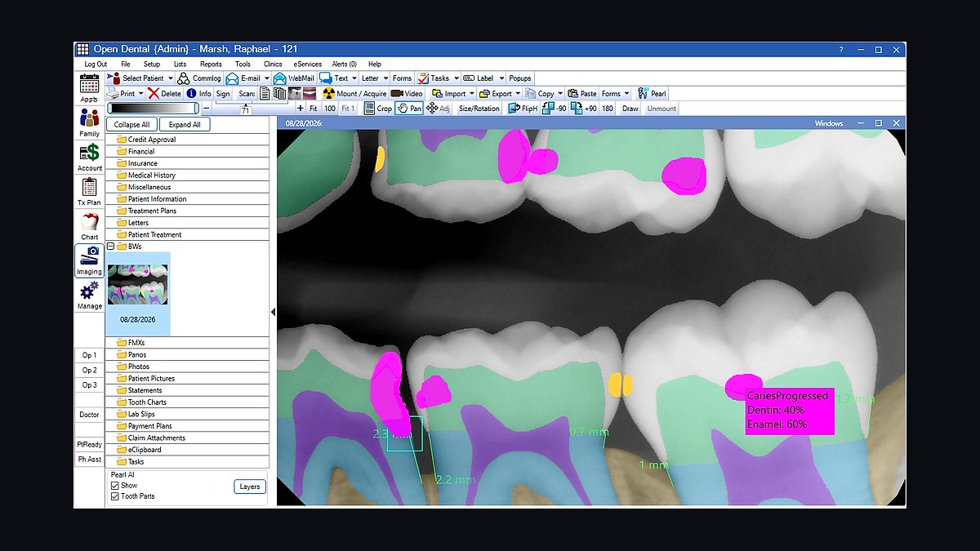980x551 pixels.
Task: Open Import dropdown arrow
Action: coord(472,94)
